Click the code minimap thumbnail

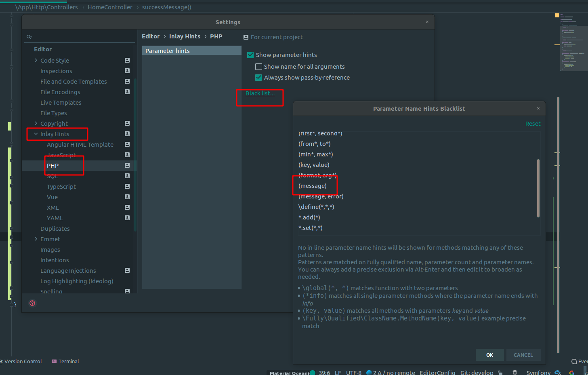pyautogui.click(x=574, y=42)
